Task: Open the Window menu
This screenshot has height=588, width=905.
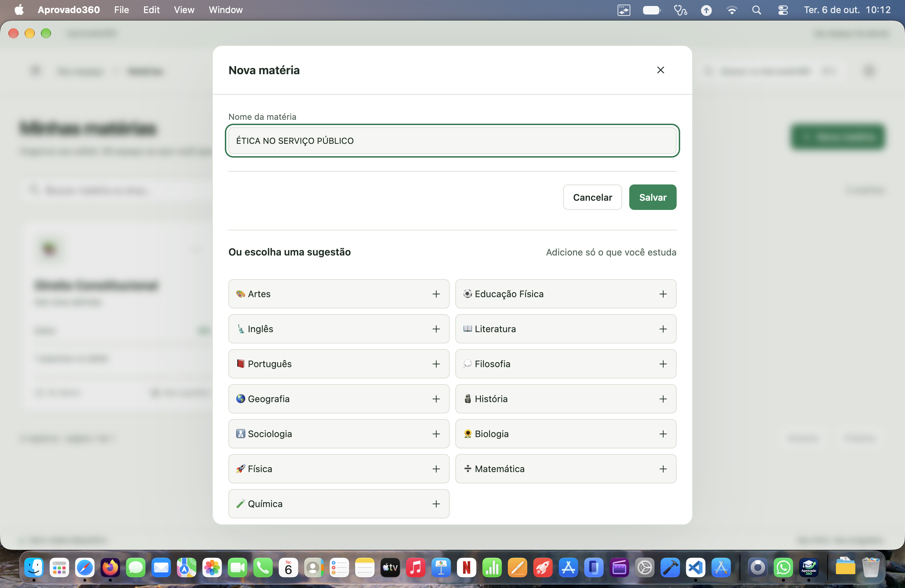Action: (226, 10)
